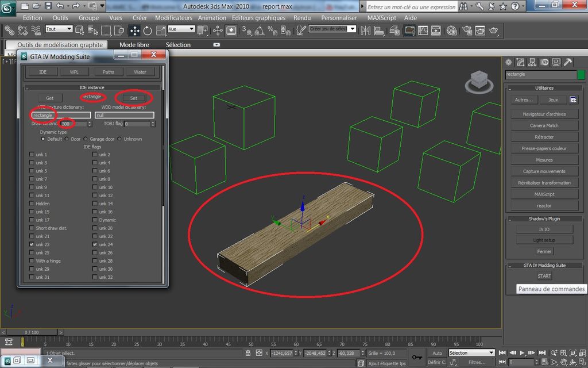Save the scene with the floppy icon
Image resolution: width=588 pixels, height=368 pixels.
point(48,6)
